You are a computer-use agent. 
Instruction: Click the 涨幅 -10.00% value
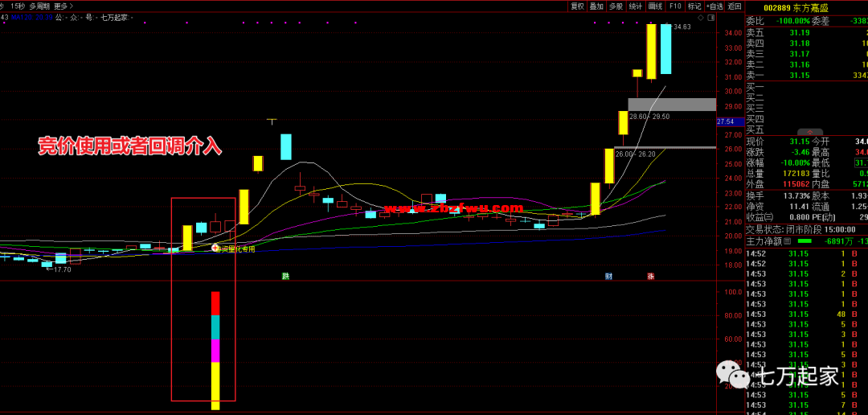pos(794,163)
